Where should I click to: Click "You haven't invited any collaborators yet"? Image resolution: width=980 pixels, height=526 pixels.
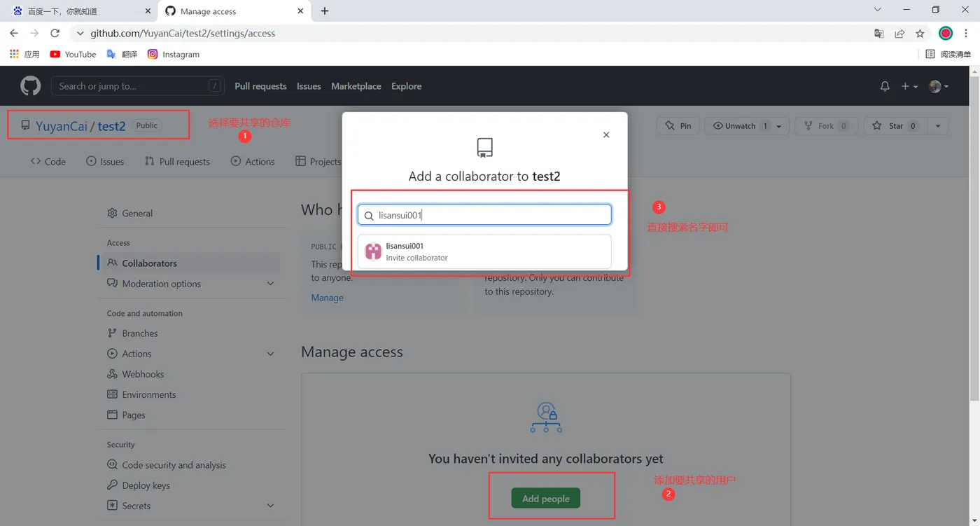546,459
